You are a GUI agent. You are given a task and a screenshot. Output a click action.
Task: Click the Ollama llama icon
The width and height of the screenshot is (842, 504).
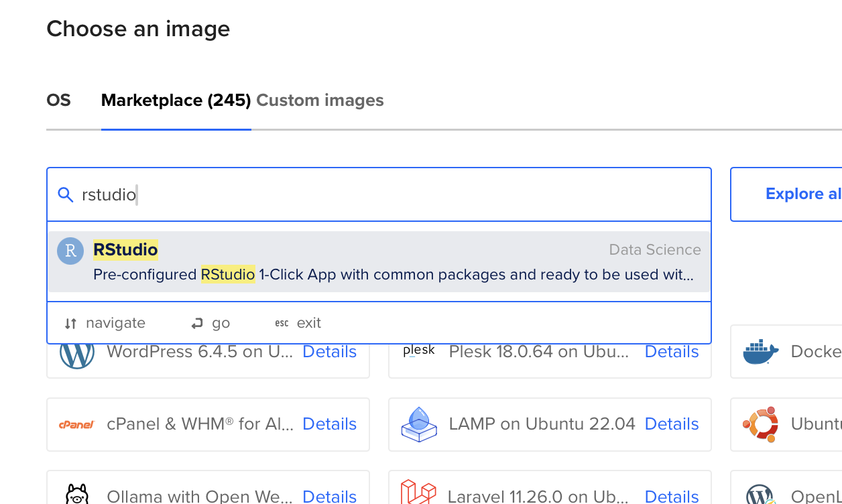(x=76, y=495)
